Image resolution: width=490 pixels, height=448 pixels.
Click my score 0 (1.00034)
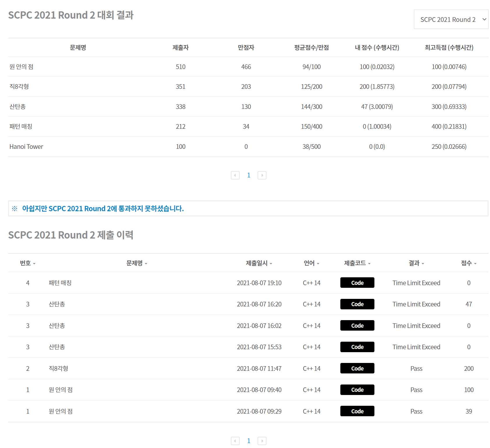[377, 126]
